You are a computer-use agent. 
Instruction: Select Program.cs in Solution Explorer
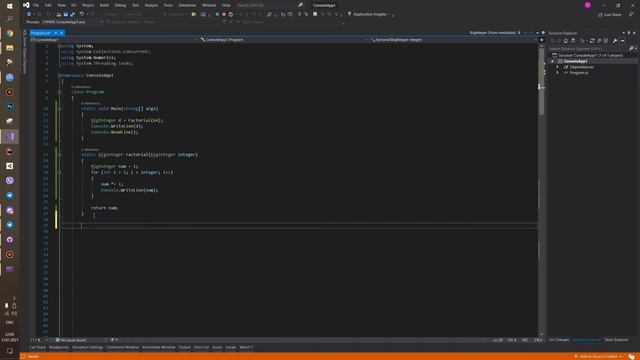coord(579,73)
